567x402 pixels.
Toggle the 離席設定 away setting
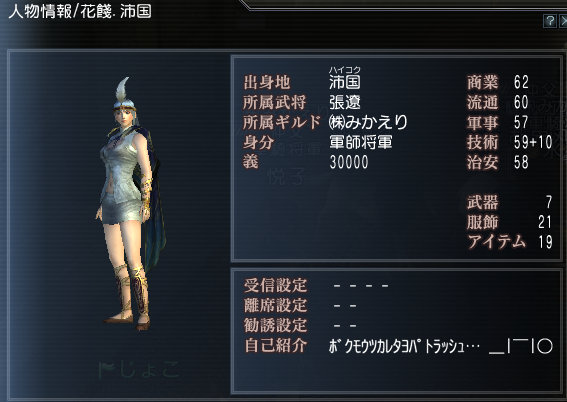345,306
